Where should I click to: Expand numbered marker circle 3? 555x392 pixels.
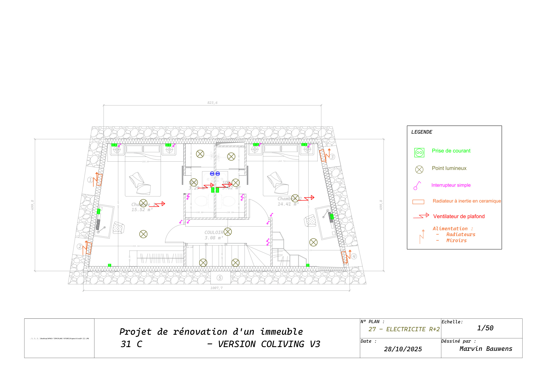332,156
